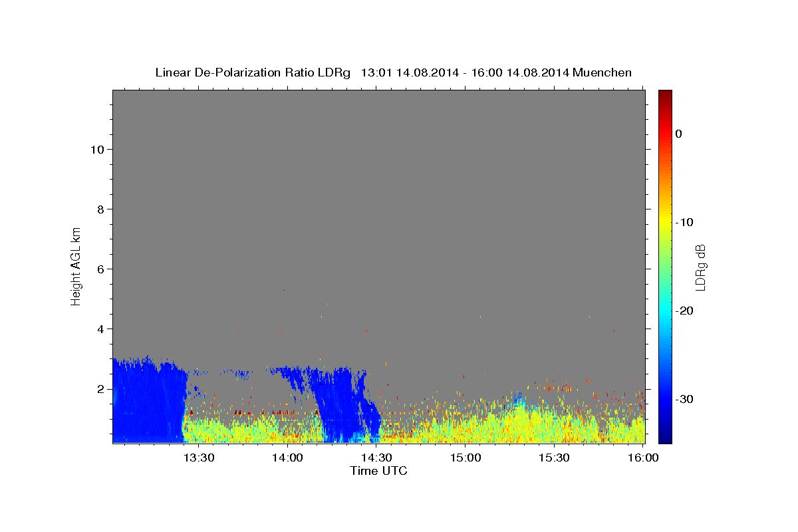Click the colorbar value -10
This screenshot has height=532, width=798.
click(x=684, y=222)
